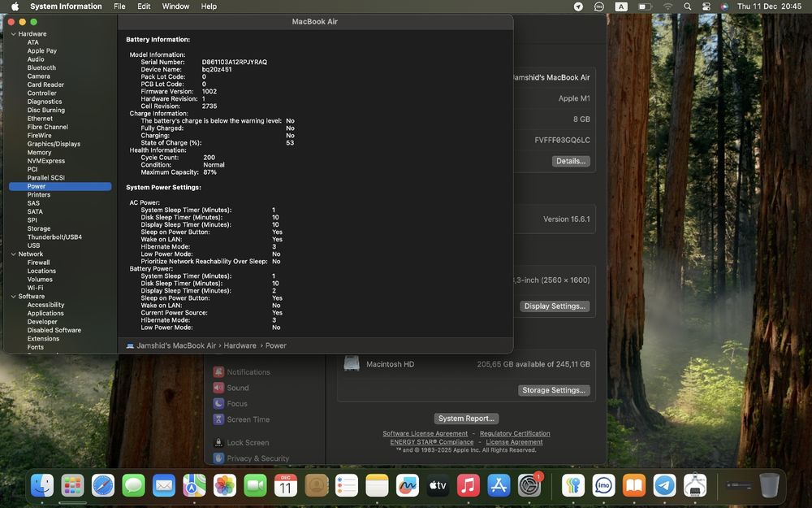The height and width of the screenshot is (508, 812).
Task: Open the File menu
Action: pos(119,7)
